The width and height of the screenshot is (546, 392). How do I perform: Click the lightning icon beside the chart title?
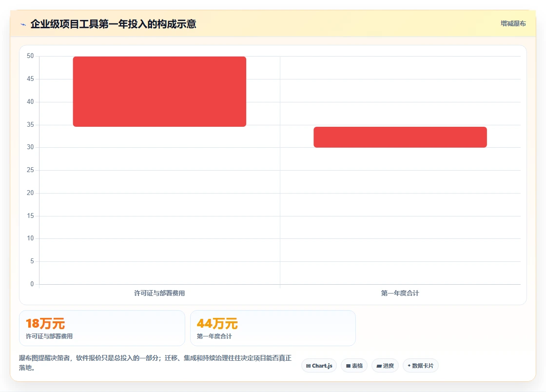pyautogui.click(x=23, y=24)
